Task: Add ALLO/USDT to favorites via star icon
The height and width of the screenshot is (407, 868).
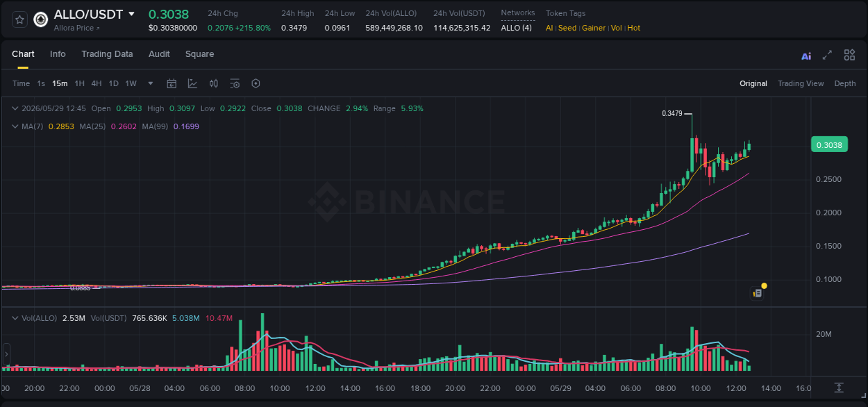Action: 19,19
